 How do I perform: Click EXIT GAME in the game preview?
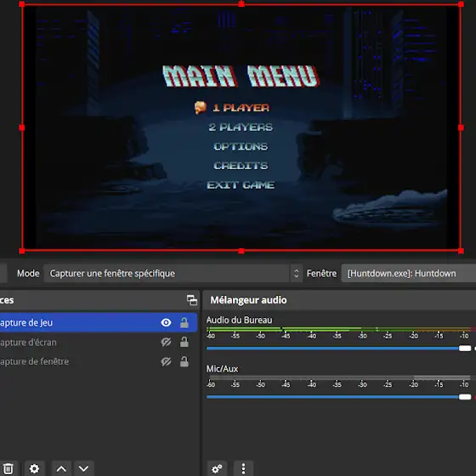coord(241,185)
